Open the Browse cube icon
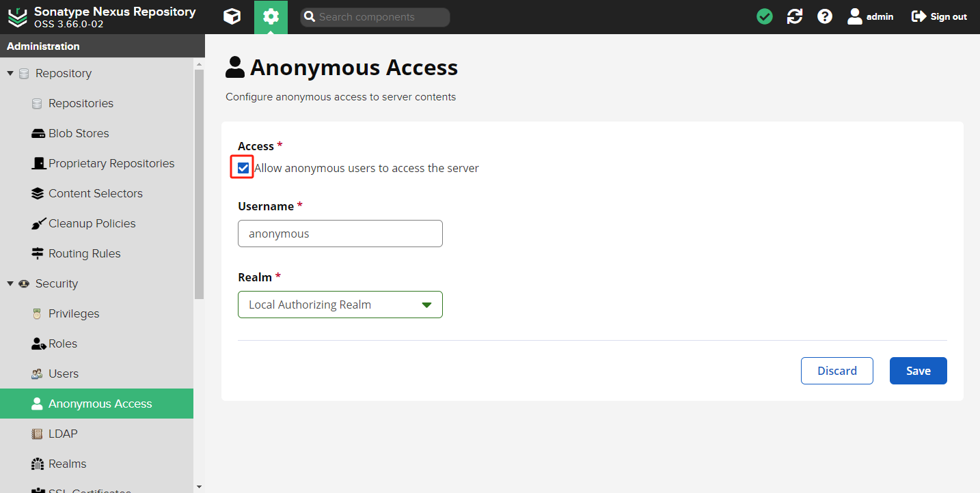Screen dimensions: 980x493 pos(232,16)
